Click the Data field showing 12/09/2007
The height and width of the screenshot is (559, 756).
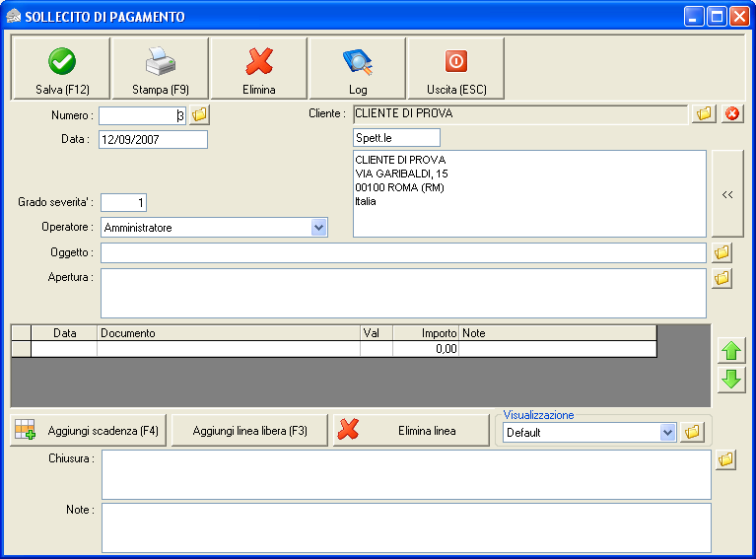(154, 140)
